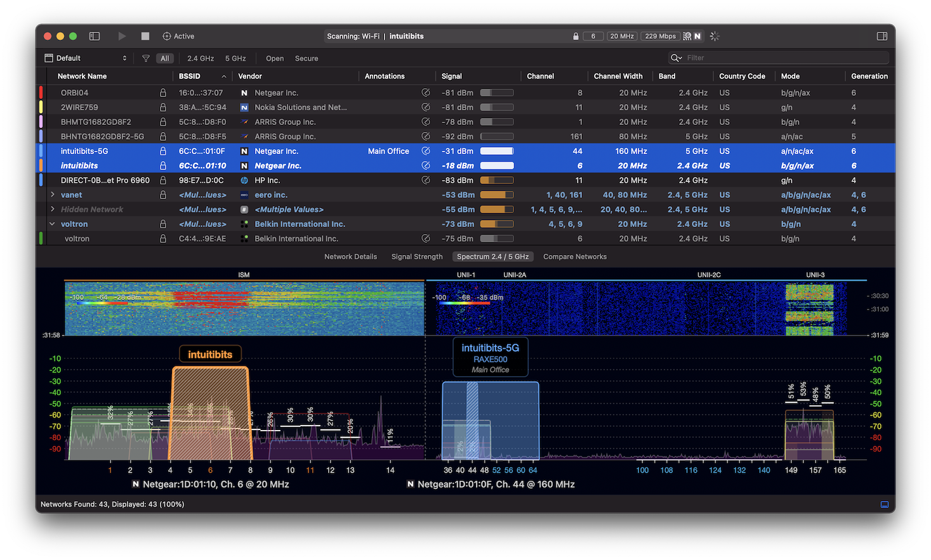Click lock icon in voltron group row
Image resolution: width=931 pixels, height=560 pixels.
(163, 224)
